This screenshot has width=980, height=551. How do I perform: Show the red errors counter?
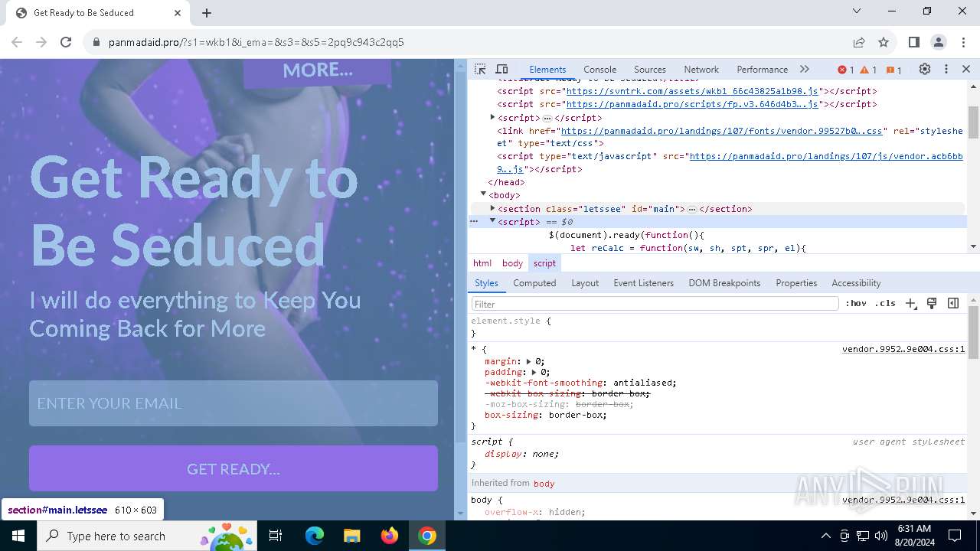coord(846,70)
